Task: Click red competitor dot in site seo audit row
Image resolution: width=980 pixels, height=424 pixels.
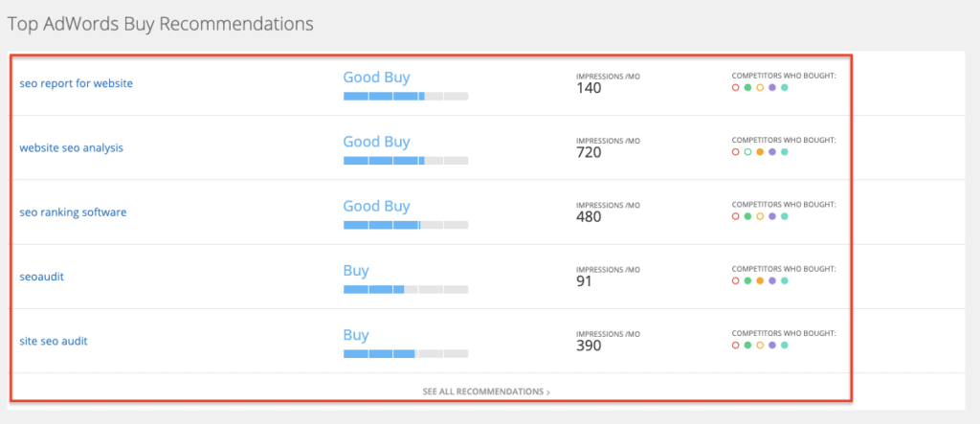Action: pyautogui.click(x=735, y=345)
